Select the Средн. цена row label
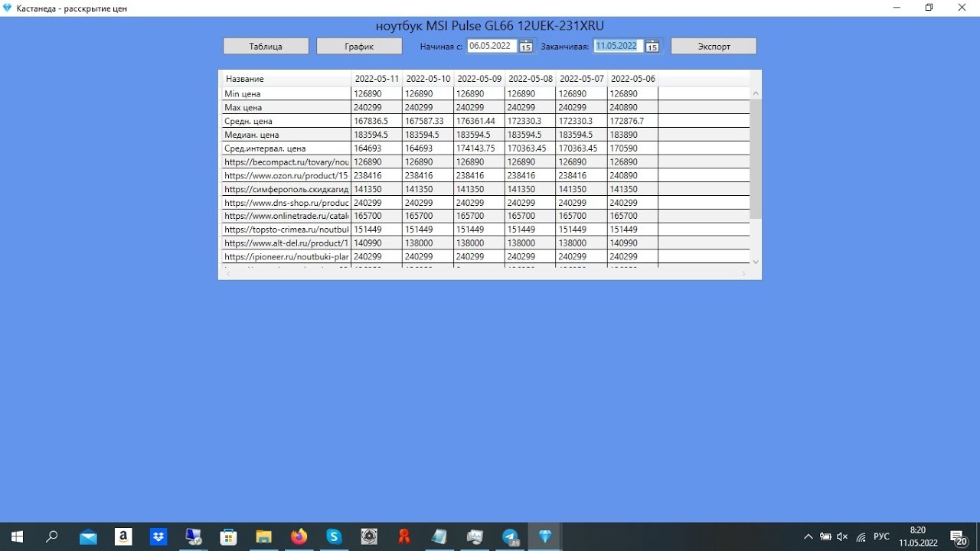The height and width of the screenshot is (551, 980). coord(248,122)
